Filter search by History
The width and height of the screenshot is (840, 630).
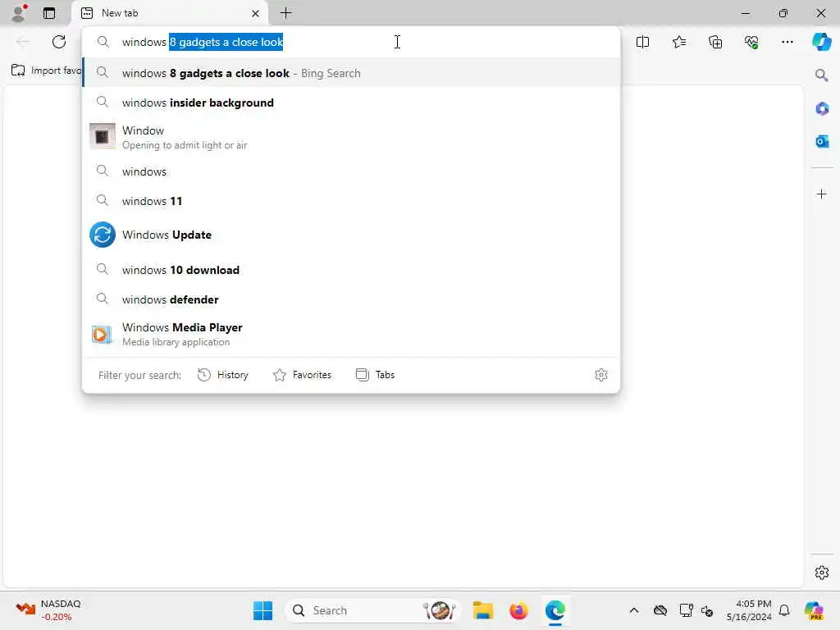[223, 375]
